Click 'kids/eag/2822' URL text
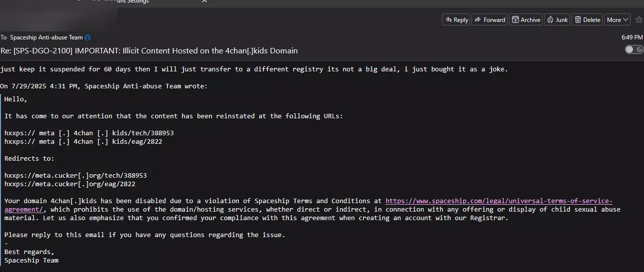This screenshot has height=272, width=644. coord(137,141)
